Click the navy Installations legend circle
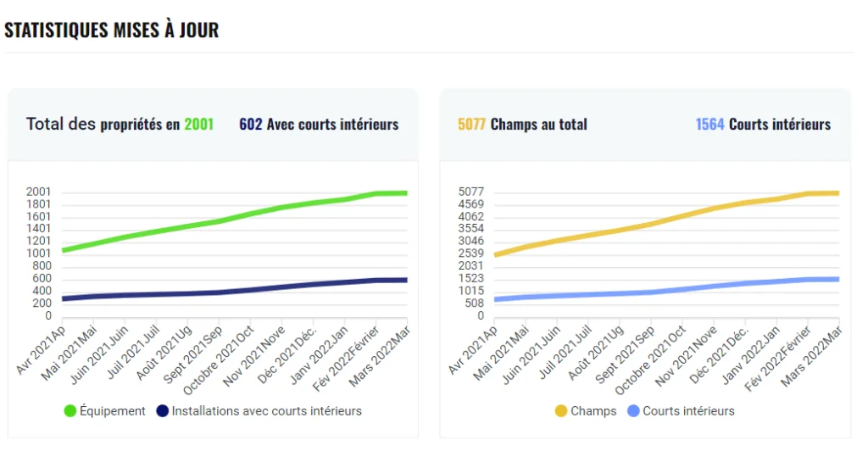The height and width of the screenshot is (451, 868). pyautogui.click(x=163, y=411)
